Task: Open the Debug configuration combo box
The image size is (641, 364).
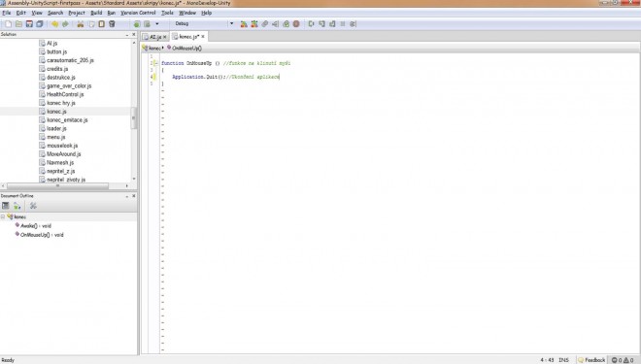Action: point(204,23)
